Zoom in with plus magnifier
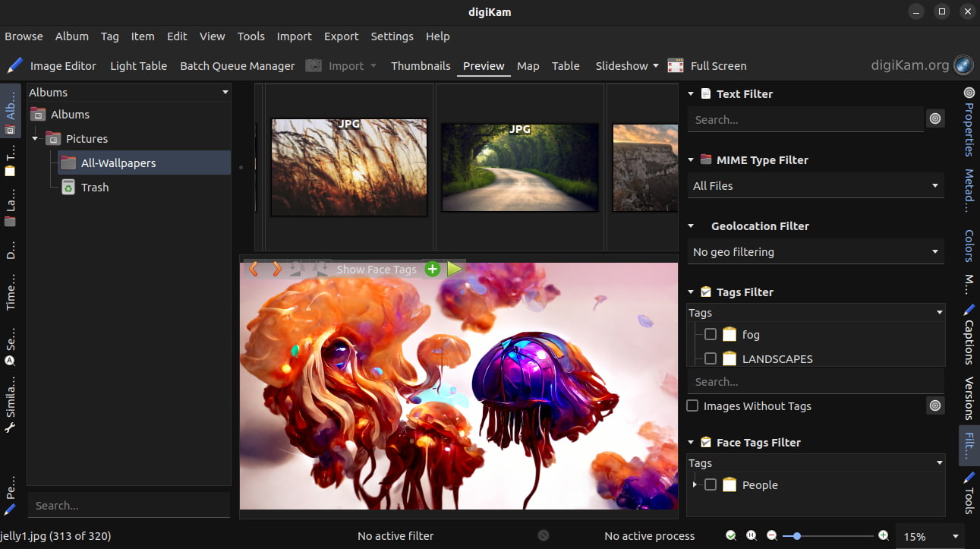 [x=883, y=535]
